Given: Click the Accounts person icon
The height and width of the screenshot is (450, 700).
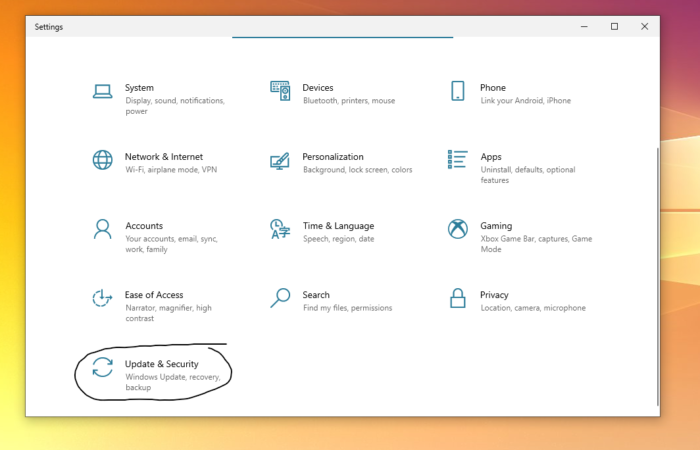Looking at the screenshot, I should [102, 229].
